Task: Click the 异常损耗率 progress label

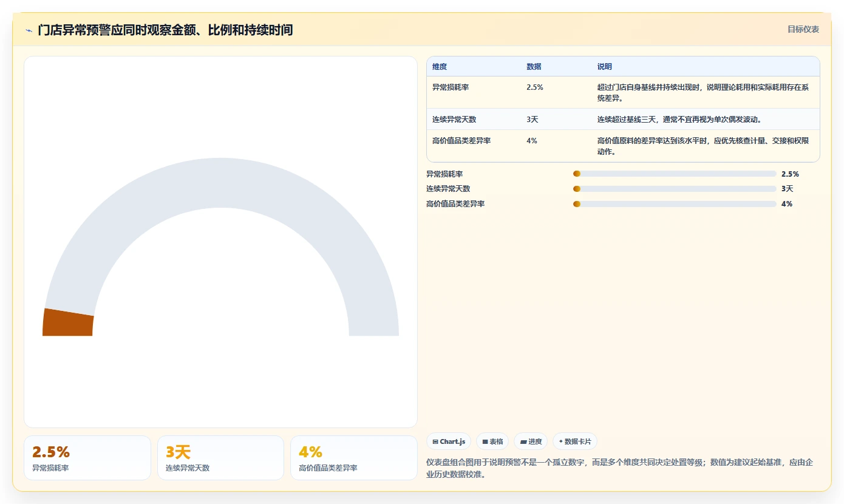Action: point(444,174)
